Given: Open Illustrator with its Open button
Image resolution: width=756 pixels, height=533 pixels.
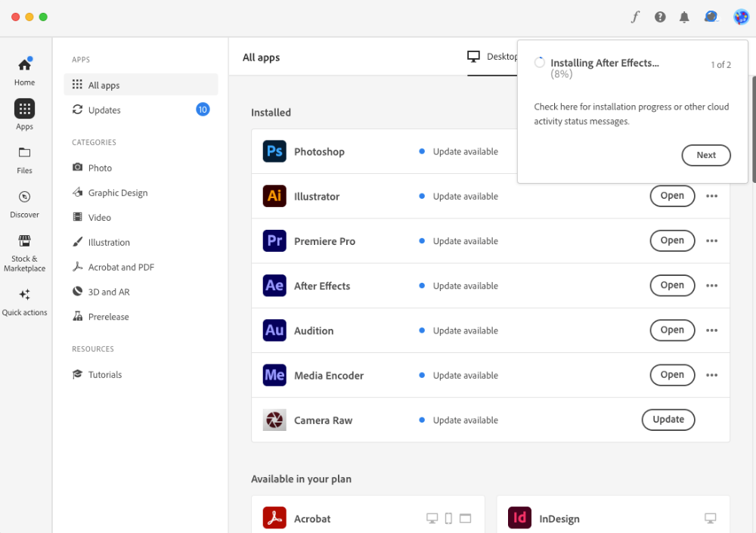Looking at the screenshot, I should tap(672, 196).
